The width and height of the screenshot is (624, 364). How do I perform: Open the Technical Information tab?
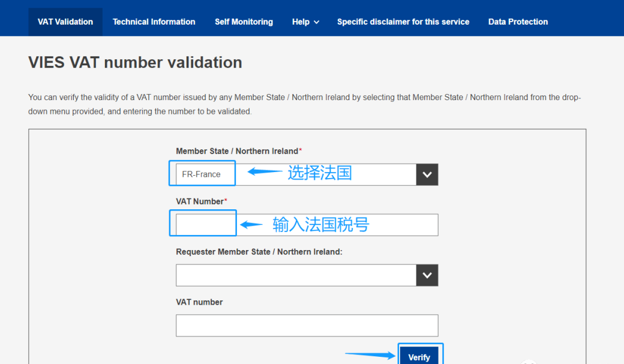click(154, 22)
